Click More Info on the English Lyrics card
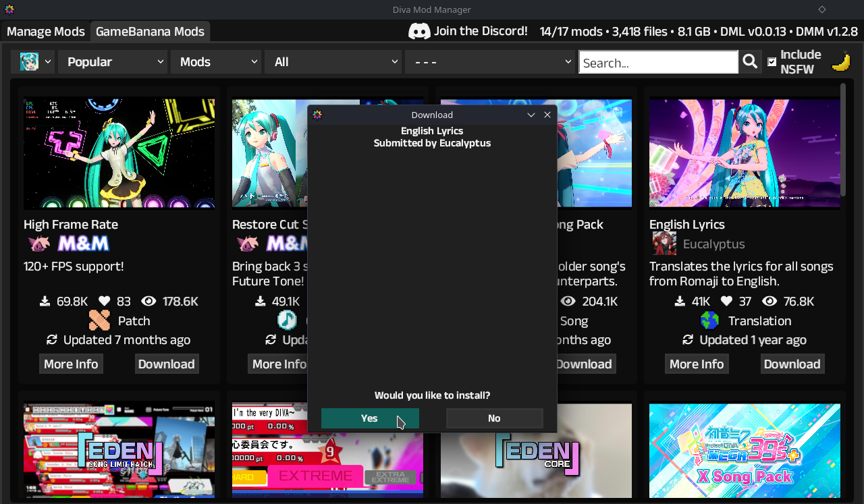 (x=697, y=364)
